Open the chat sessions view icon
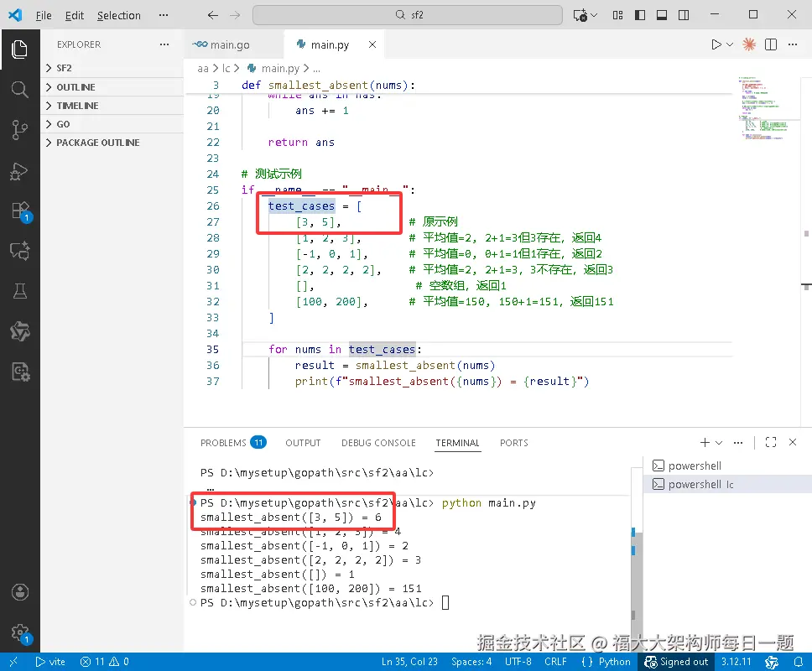Screen dimensions: 812x671 pos(19,251)
